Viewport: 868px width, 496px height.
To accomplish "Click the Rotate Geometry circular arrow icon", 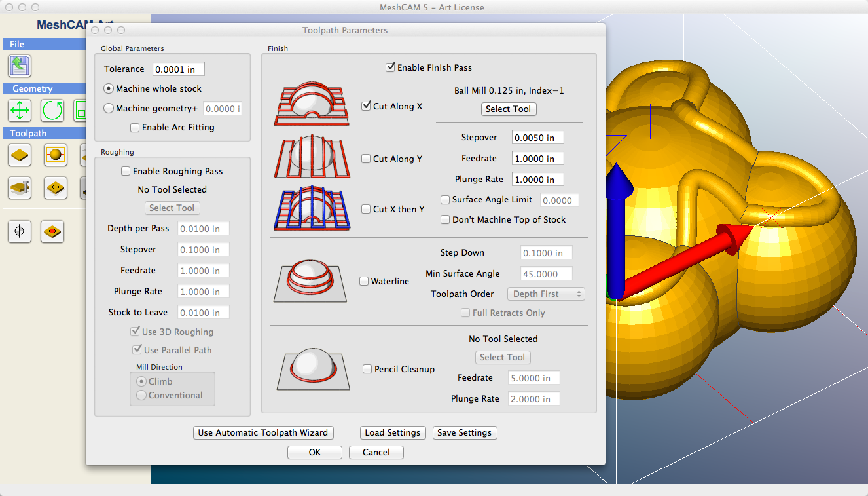I will (x=52, y=110).
